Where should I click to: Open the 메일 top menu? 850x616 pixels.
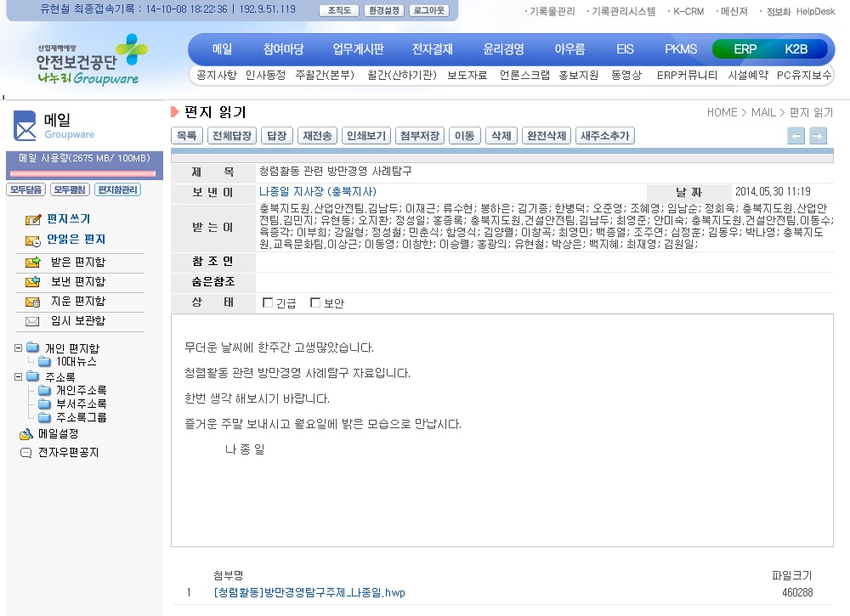tap(222, 49)
